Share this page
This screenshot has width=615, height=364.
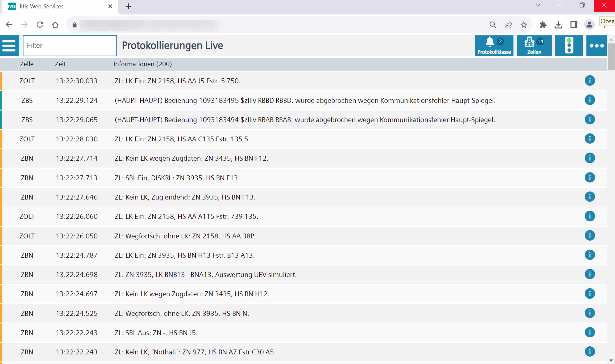click(x=508, y=25)
